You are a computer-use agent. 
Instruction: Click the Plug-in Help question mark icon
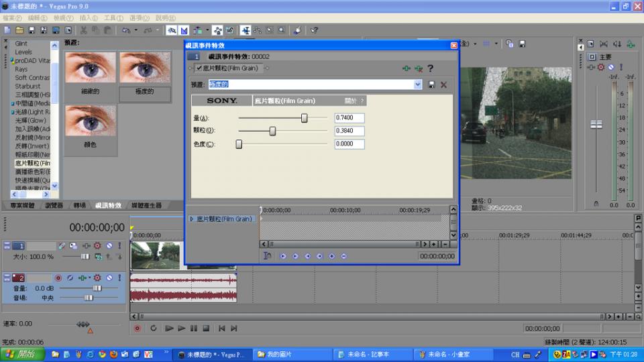(x=430, y=68)
